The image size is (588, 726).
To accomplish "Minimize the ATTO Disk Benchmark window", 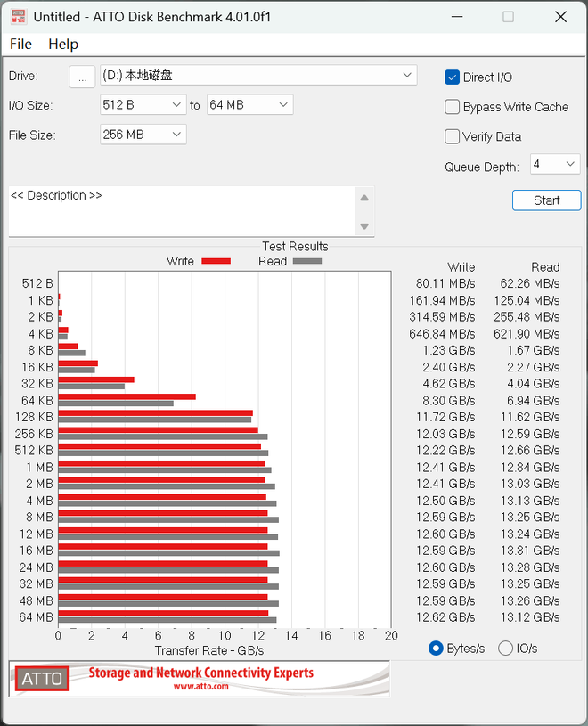I will pyautogui.click(x=456, y=17).
